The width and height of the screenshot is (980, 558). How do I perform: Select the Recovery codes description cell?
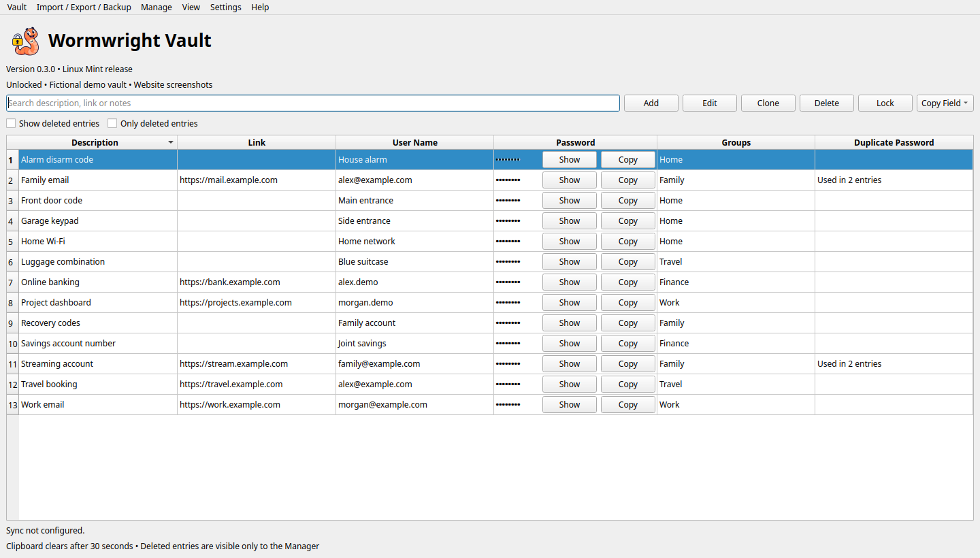pyautogui.click(x=98, y=323)
